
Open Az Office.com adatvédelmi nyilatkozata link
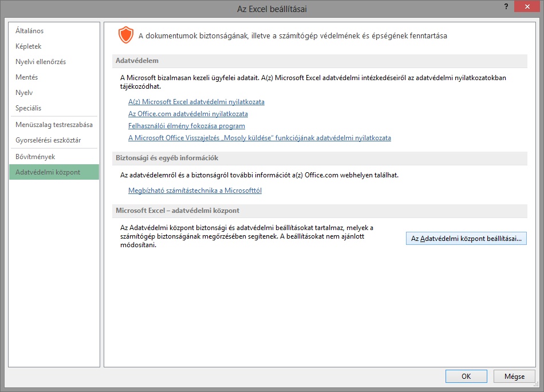[x=188, y=114]
